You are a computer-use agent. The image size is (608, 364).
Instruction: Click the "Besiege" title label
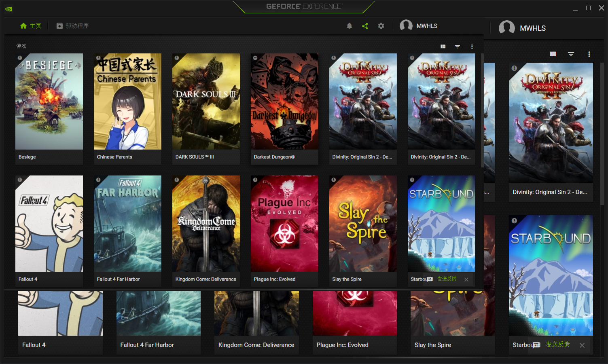pos(27,157)
